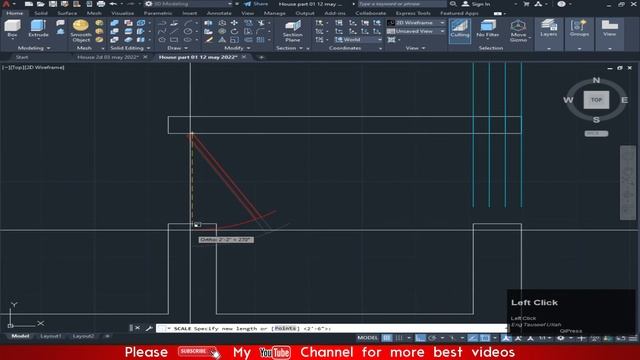Switch to the Surface ribbon tab
The width and height of the screenshot is (640, 360).
pyautogui.click(x=67, y=13)
